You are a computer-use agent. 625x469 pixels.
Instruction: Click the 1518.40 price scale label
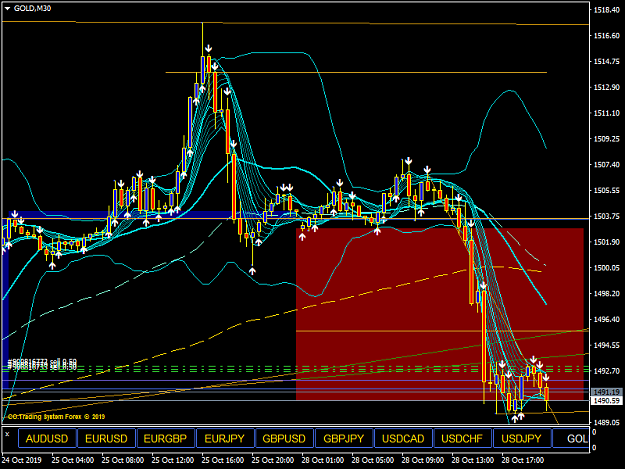coord(606,10)
